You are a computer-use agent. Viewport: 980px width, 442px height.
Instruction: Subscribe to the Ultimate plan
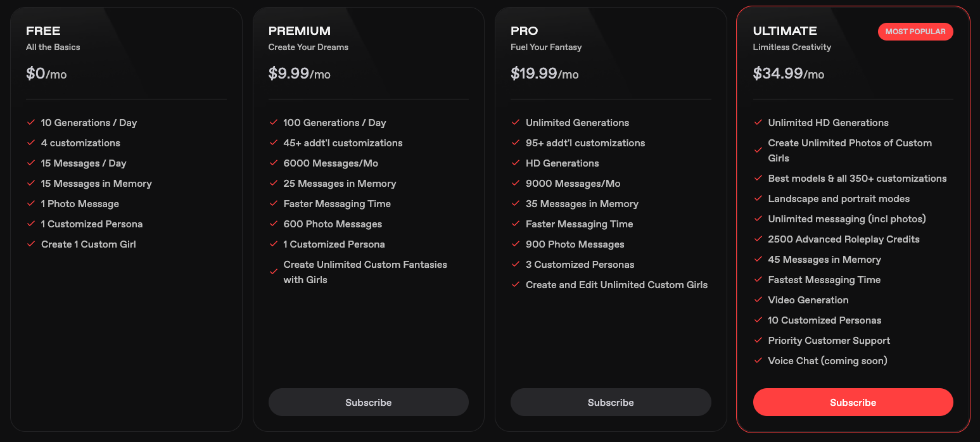click(853, 402)
